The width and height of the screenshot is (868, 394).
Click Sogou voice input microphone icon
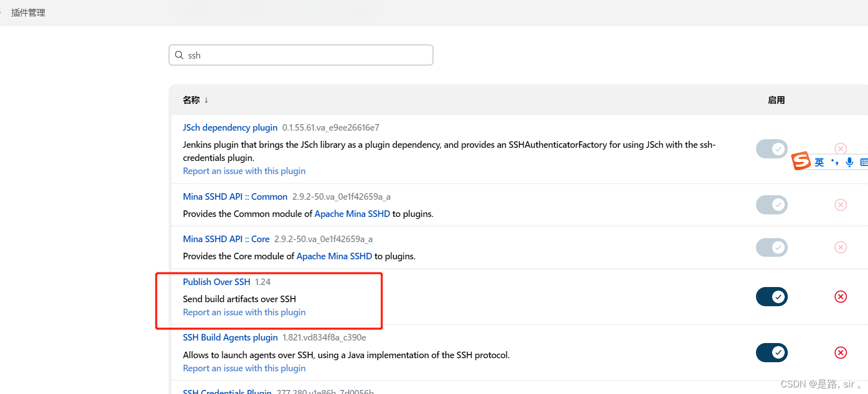[x=850, y=162]
